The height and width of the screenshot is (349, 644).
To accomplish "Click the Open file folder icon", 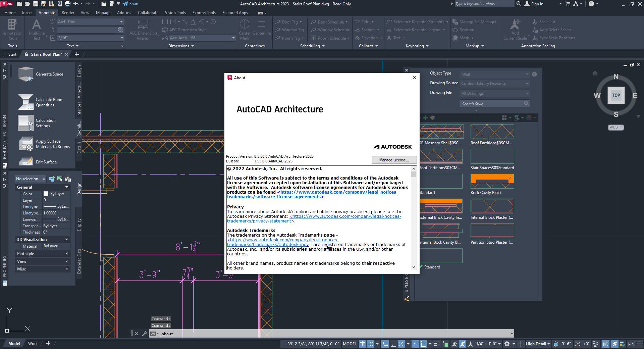I will click(28, 4).
